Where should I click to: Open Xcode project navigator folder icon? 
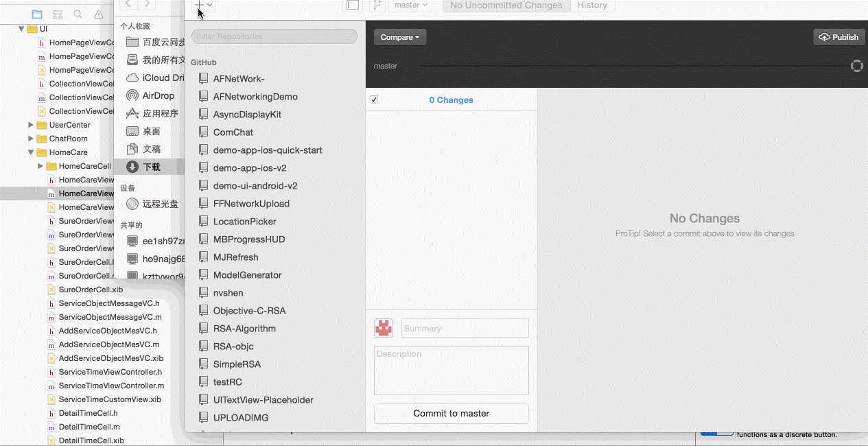tap(37, 14)
